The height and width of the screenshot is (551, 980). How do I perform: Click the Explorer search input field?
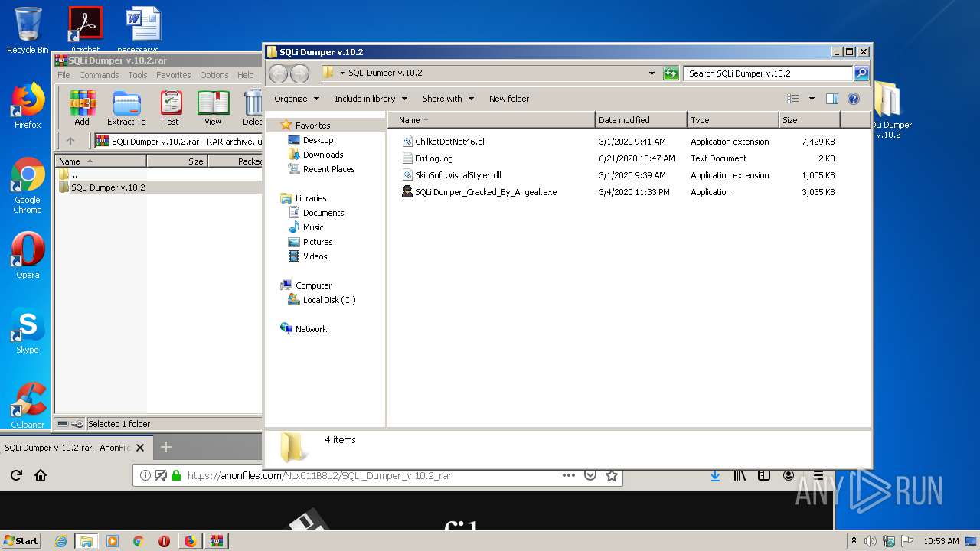pos(768,73)
